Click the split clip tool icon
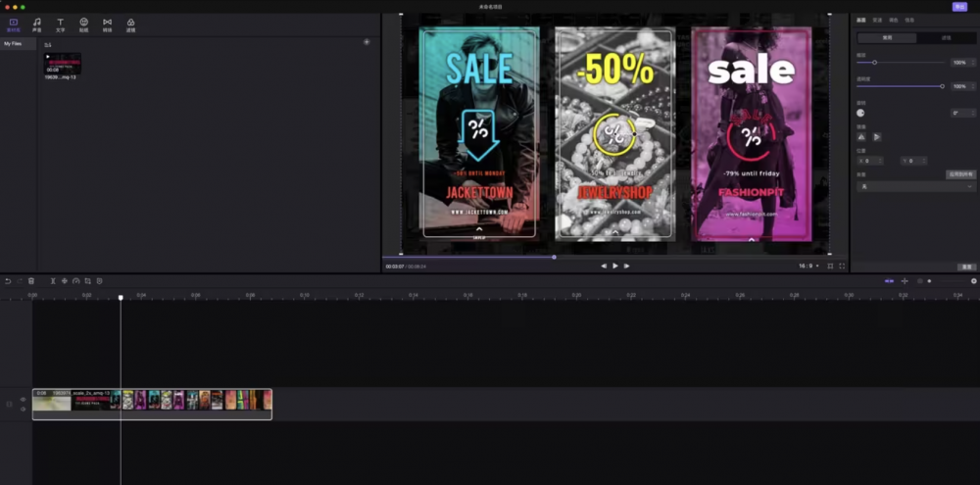980x485 pixels. tap(53, 281)
